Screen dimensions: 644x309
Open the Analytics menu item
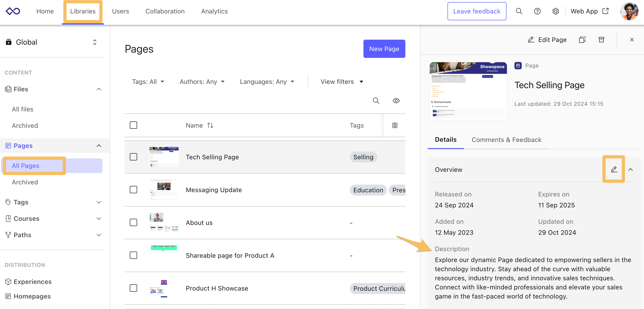(214, 11)
